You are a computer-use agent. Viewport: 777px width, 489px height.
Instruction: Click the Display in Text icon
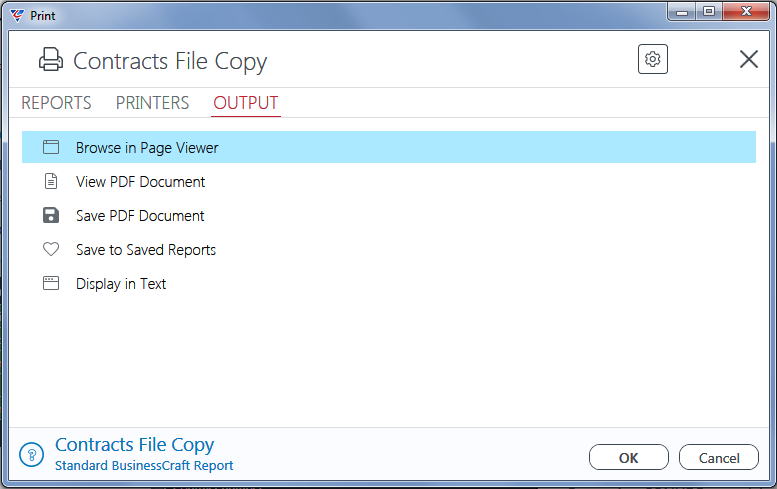pos(51,283)
